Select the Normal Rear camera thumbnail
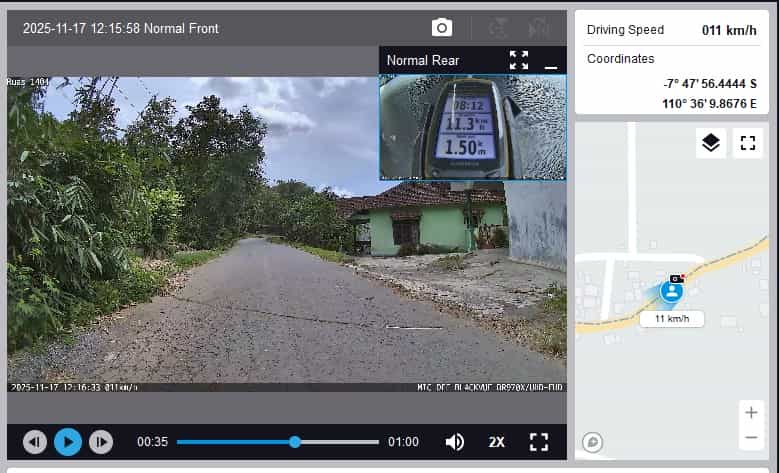779x473 pixels. tap(472, 126)
